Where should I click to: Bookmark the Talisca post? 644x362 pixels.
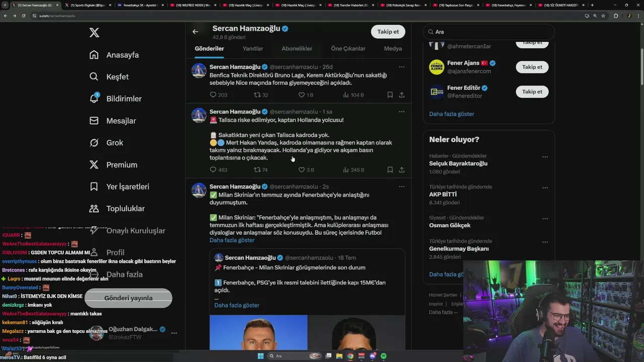[x=390, y=170]
